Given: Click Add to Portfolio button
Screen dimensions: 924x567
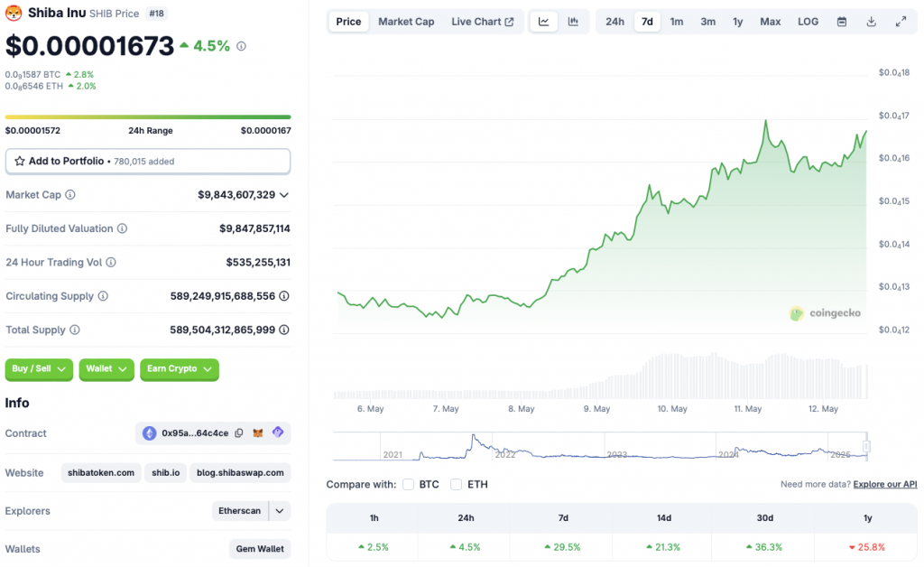Looking at the screenshot, I should 148,161.
